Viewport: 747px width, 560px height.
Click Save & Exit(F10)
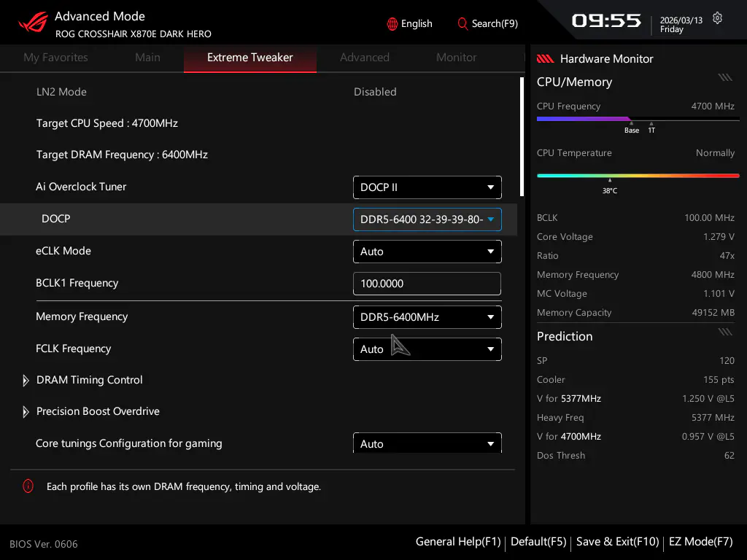click(617, 542)
